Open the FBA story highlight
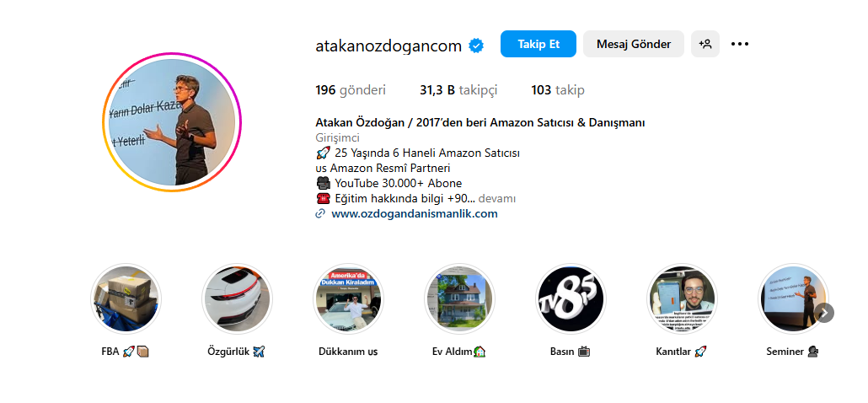The image size is (868, 403). point(126,298)
